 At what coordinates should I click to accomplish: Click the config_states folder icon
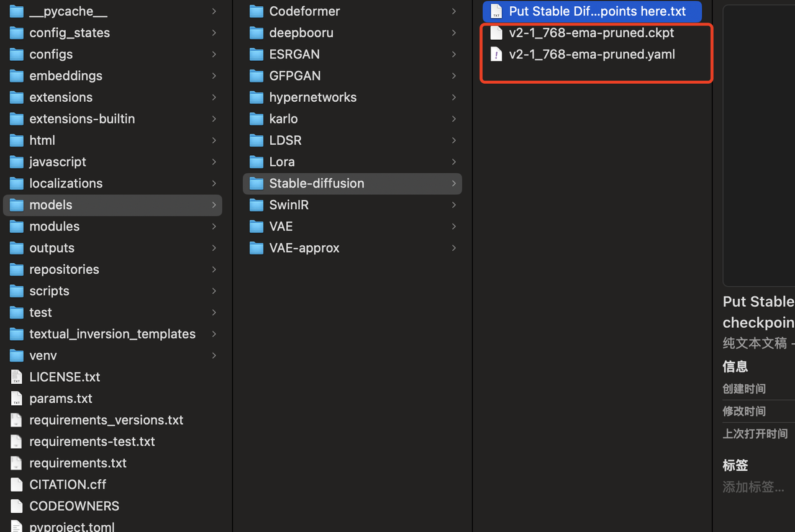[17, 33]
